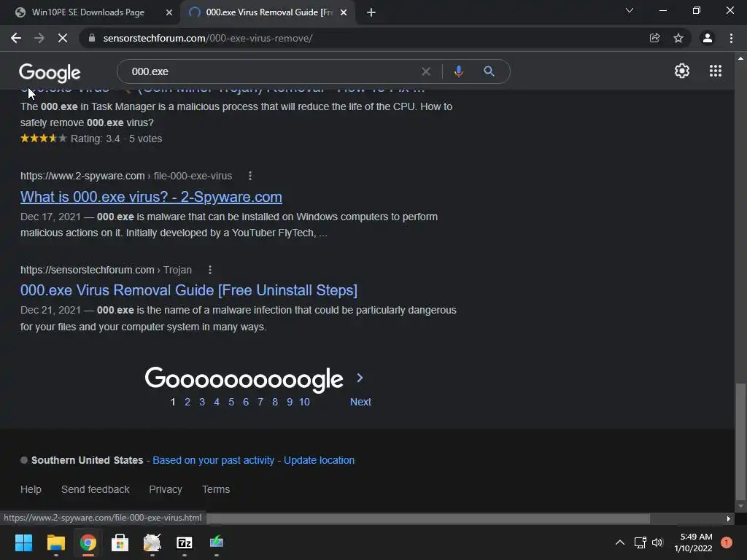The height and width of the screenshot is (560, 747).
Task: Go to results page 9
Action: [290, 402]
